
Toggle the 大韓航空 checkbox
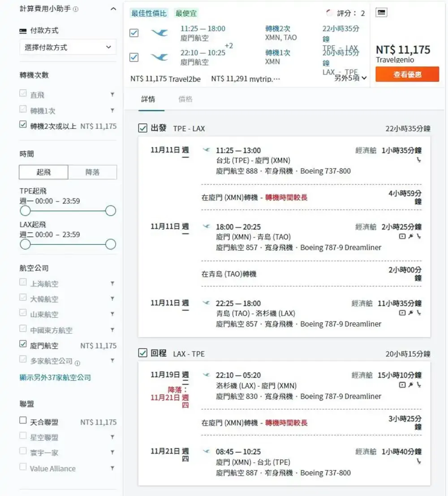23,297
